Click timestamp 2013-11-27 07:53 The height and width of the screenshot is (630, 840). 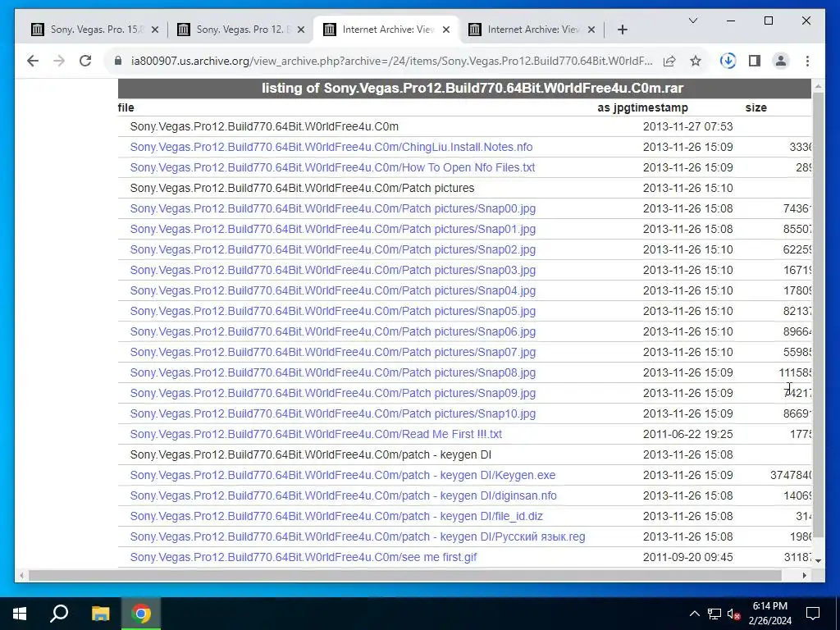(688, 126)
